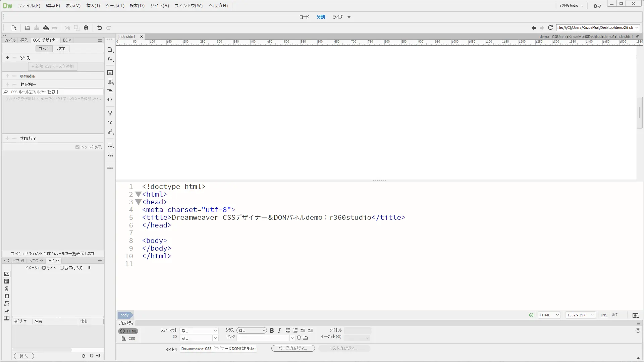Image resolution: width=644 pixels, height=362 pixels.
Task: Select the Library book category in Assets
Action: [x=6, y=318]
